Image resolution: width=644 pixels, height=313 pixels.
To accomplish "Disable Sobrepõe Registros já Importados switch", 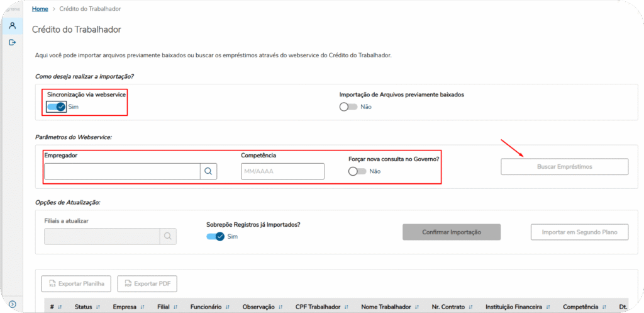I will click(x=215, y=237).
